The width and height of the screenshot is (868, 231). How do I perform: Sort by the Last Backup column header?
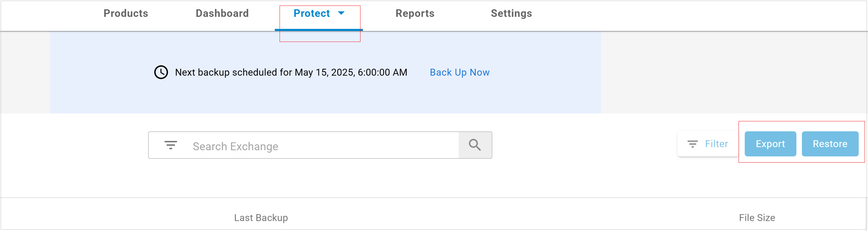(261, 218)
